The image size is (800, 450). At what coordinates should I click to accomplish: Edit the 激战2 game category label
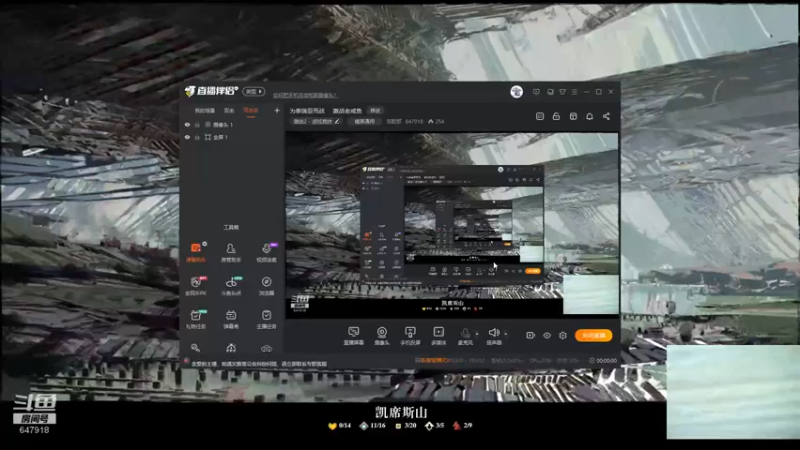316,121
